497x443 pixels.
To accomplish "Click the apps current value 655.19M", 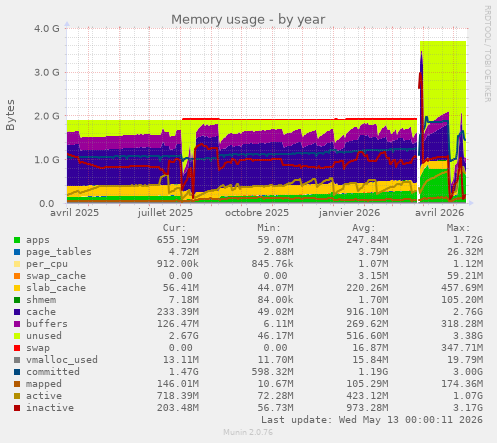I will click(x=178, y=240).
